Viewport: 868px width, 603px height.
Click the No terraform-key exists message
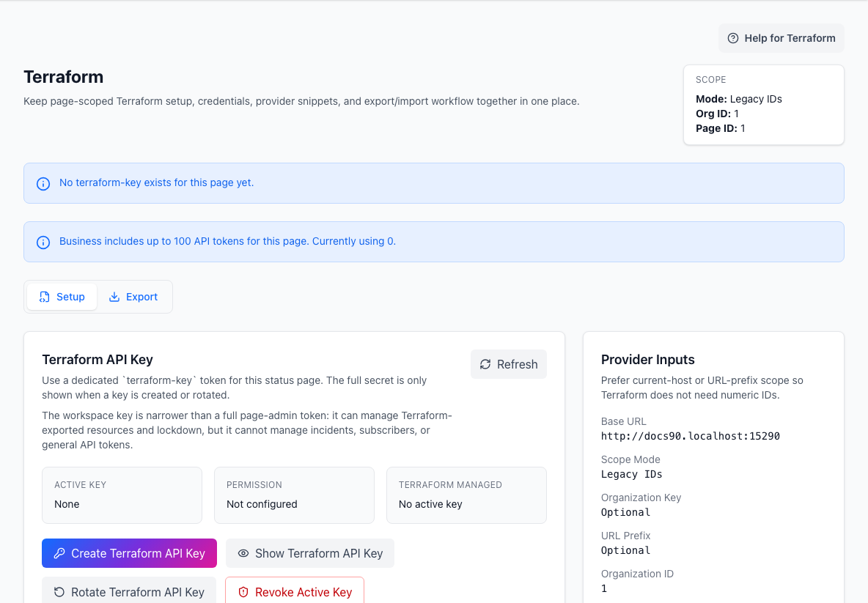point(157,182)
